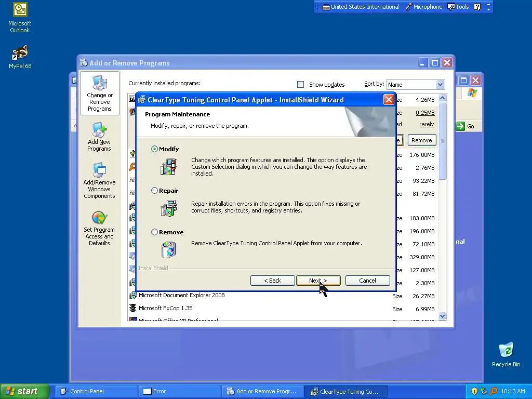This screenshot has width=532, height=399.
Task: Click the 0.25MB size link
Action: coord(425,113)
